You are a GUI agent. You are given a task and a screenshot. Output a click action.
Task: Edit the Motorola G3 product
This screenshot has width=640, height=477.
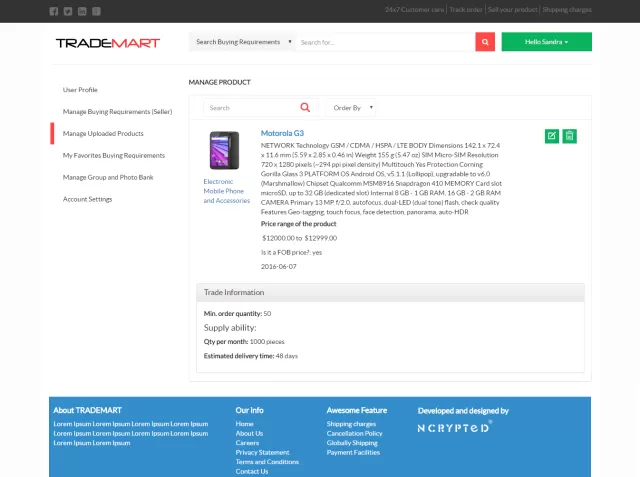552,136
